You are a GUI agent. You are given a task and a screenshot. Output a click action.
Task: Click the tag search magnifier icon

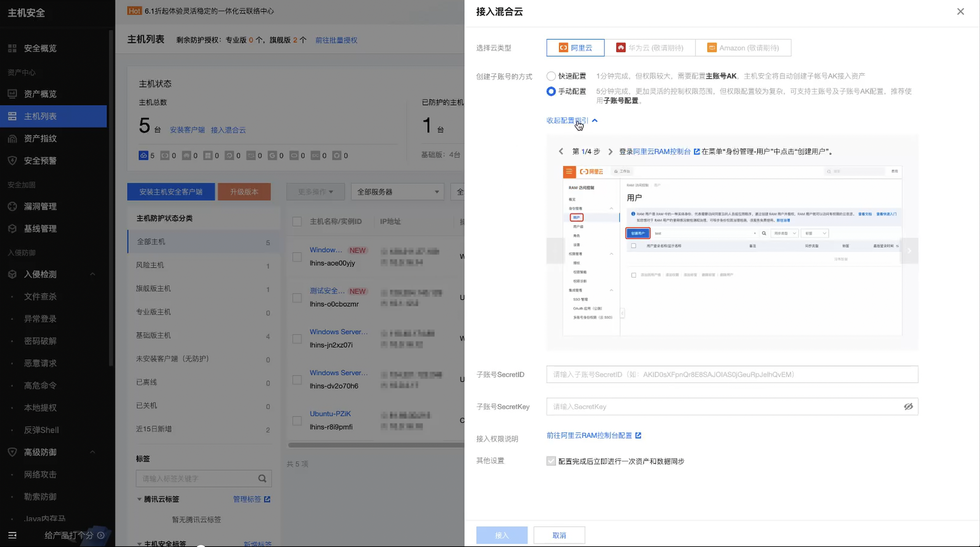coord(262,479)
